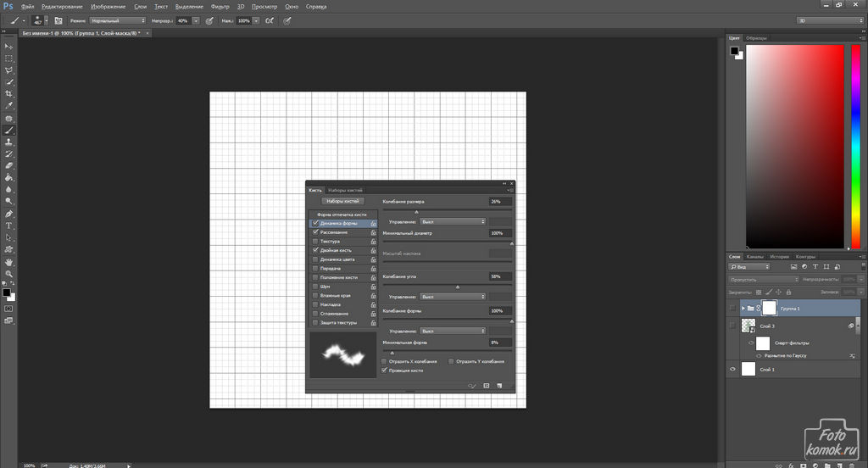Enable the Шум checkbox
Screen dimensions: 868x468
(315, 287)
